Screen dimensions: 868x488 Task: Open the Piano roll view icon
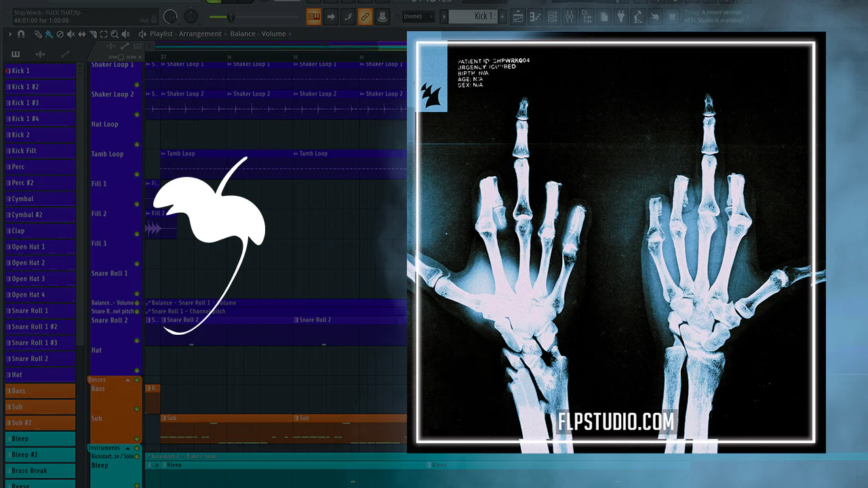[536, 16]
